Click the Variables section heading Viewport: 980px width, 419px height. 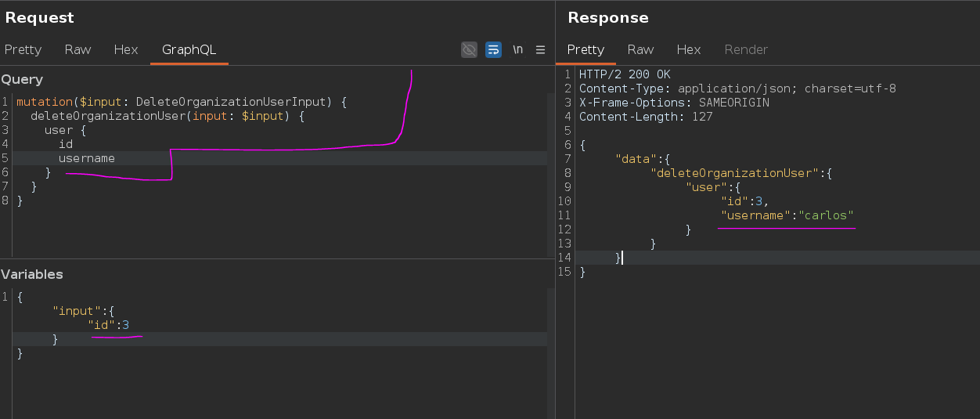click(x=32, y=274)
